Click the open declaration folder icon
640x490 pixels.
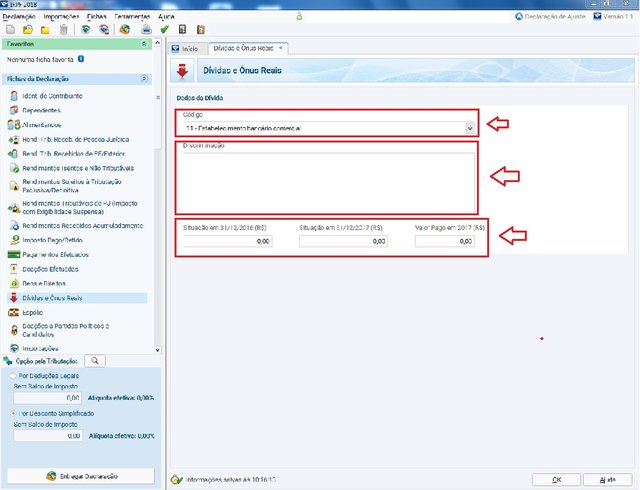click(29, 30)
